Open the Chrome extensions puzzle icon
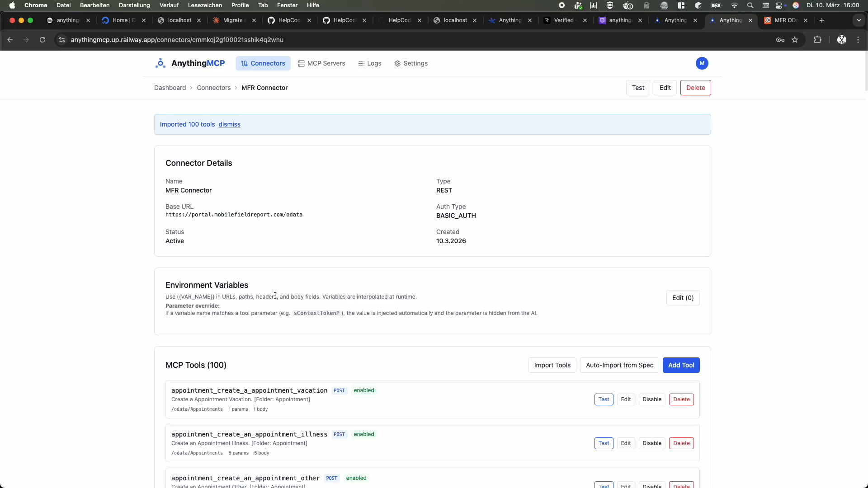Screen dimensions: 868x488 pyautogui.click(x=817, y=40)
